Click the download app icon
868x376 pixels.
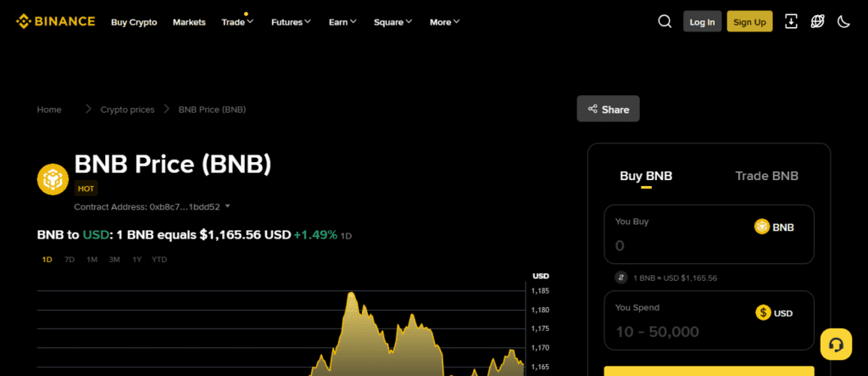791,21
